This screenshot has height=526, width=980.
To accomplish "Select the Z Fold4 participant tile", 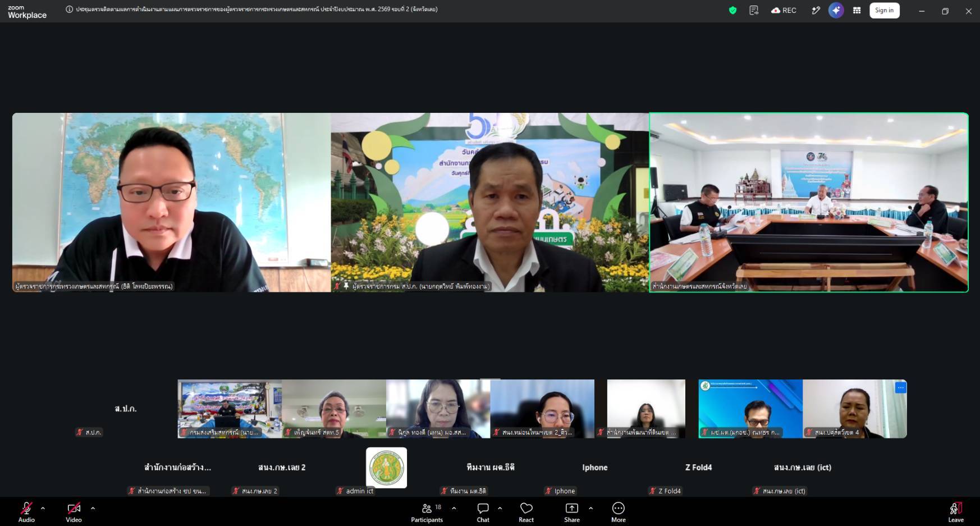I will 699,468.
